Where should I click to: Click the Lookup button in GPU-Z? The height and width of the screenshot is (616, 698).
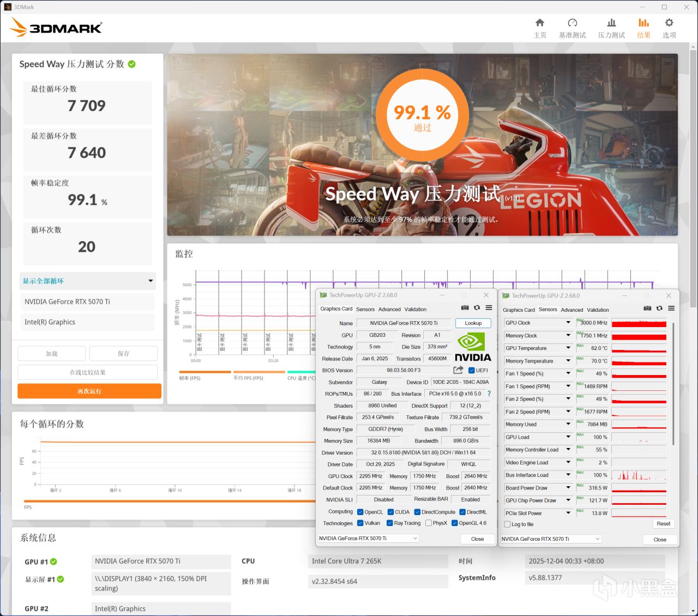coord(473,323)
